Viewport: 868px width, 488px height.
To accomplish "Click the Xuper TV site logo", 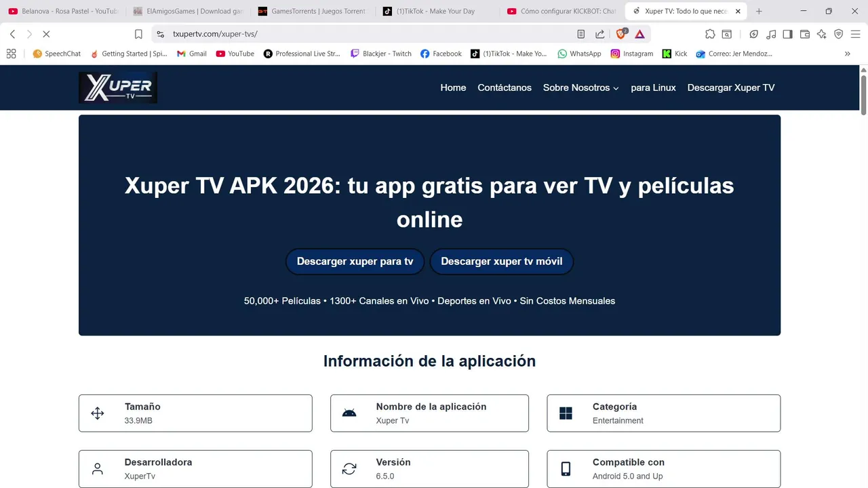I will (x=118, y=87).
